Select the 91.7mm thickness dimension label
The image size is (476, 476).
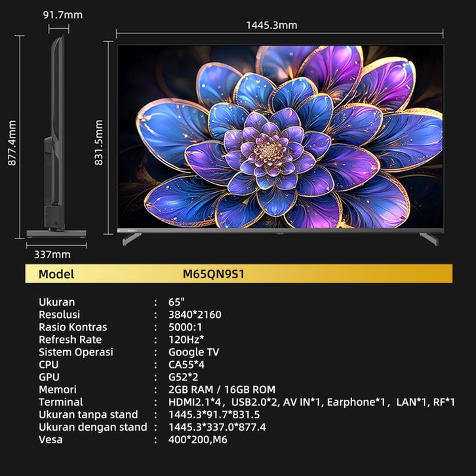tap(63, 14)
